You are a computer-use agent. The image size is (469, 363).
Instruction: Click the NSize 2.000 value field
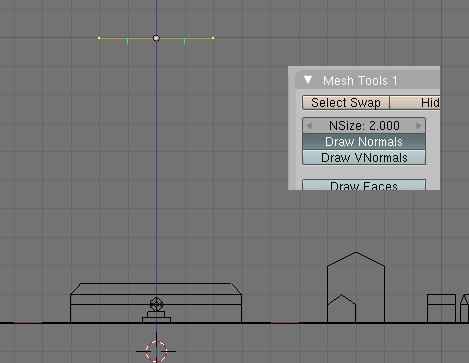coord(364,126)
